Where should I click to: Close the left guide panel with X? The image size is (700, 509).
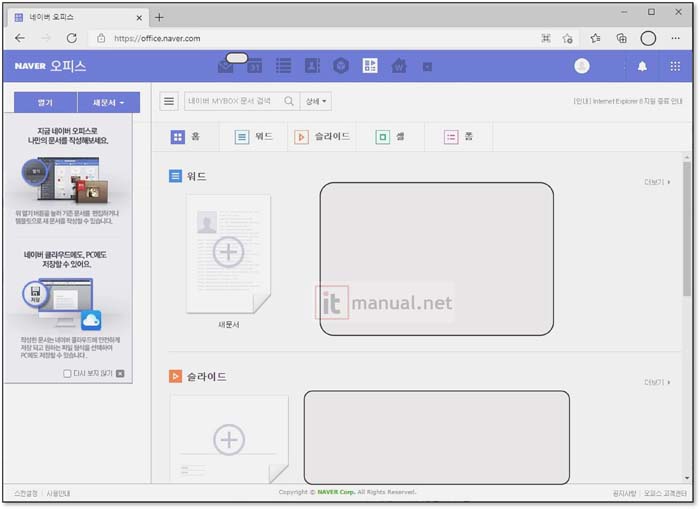point(120,373)
